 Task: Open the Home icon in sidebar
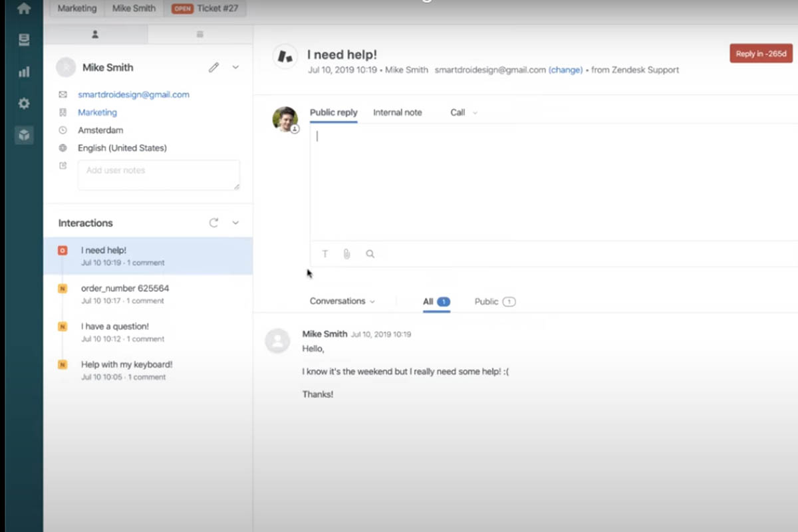click(x=24, y=9)
